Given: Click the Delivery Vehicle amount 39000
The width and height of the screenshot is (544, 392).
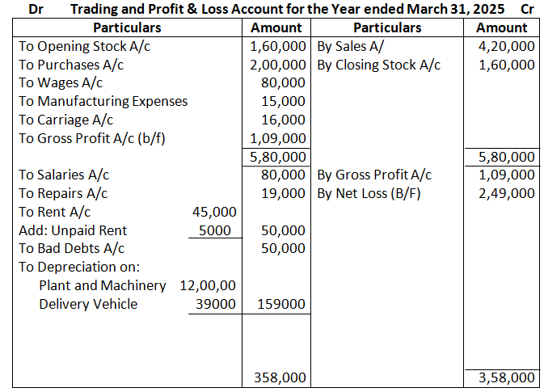Looking at the screenshot, I should [x=216, y=304].
